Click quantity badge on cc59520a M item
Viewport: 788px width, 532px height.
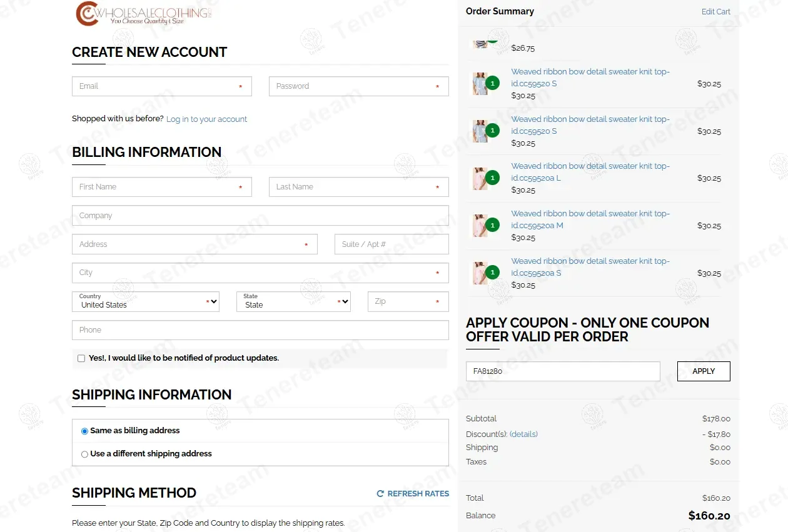click(x=493, y=225)
